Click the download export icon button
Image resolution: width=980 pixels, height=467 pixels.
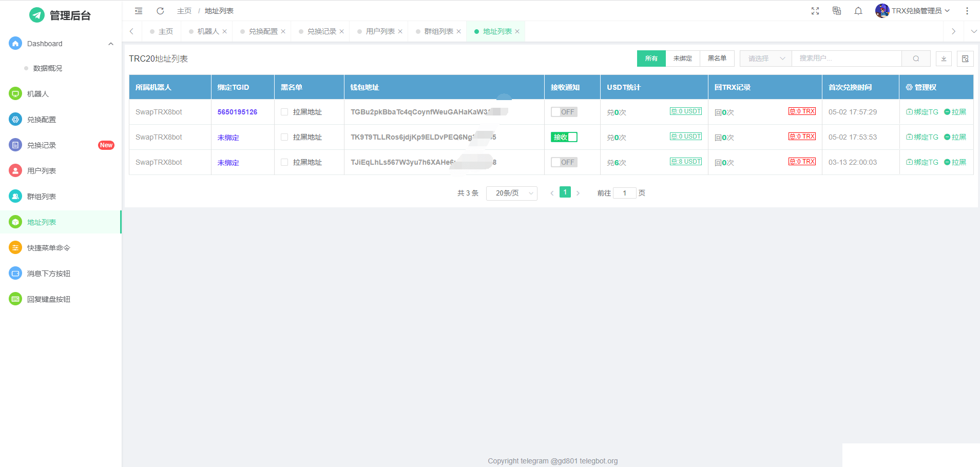click(x=944, y=59)
